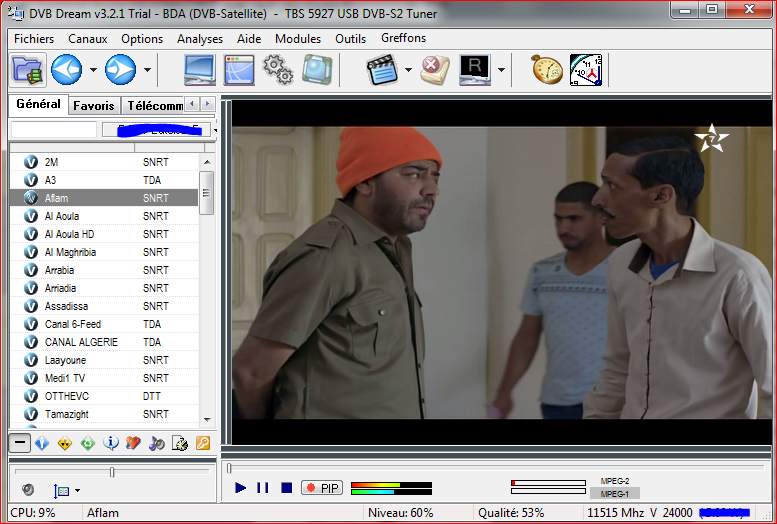Open the stopwatch timer icon

pos(547,70)
